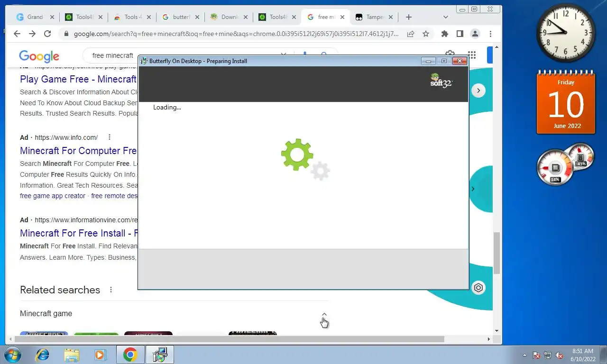Click the page's vertical scrollbar thumb
The image size is (607, 364).
(497, 253)
